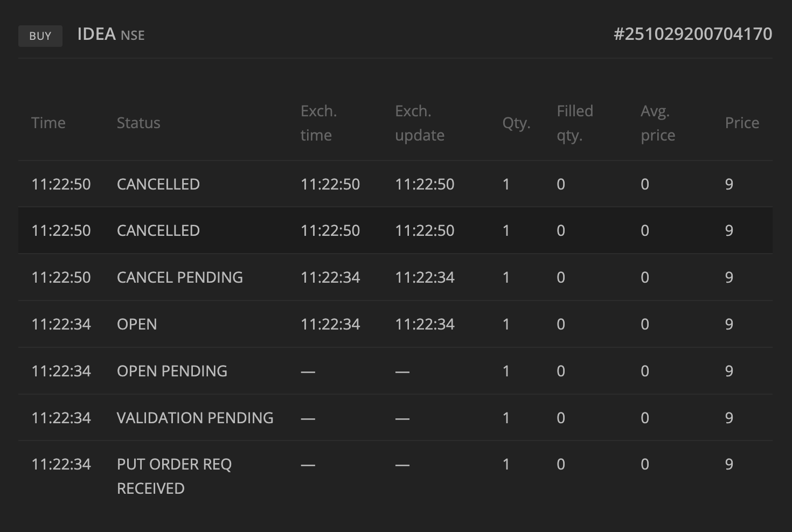Click the NSE exchange label
The height and width of the screenshot is (532, 792).
133,36
